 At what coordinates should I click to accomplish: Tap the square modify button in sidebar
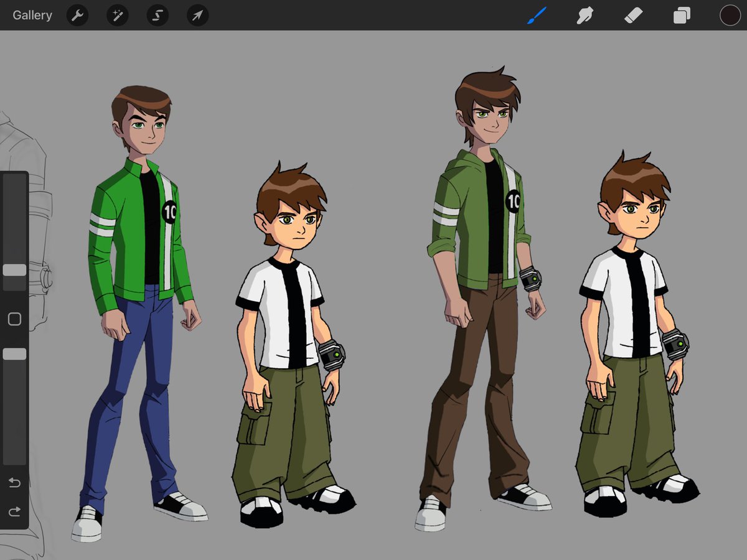(14, 319)
